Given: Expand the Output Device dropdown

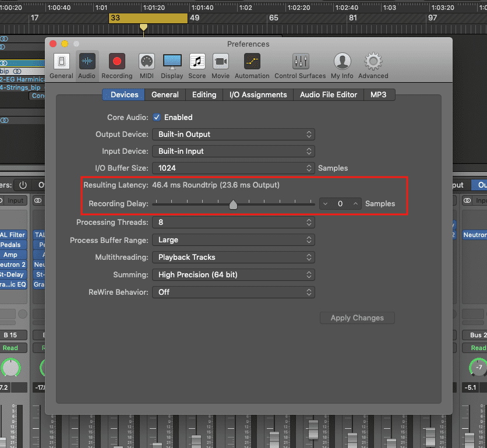Looking at the screenshot, I should (233, 135).
